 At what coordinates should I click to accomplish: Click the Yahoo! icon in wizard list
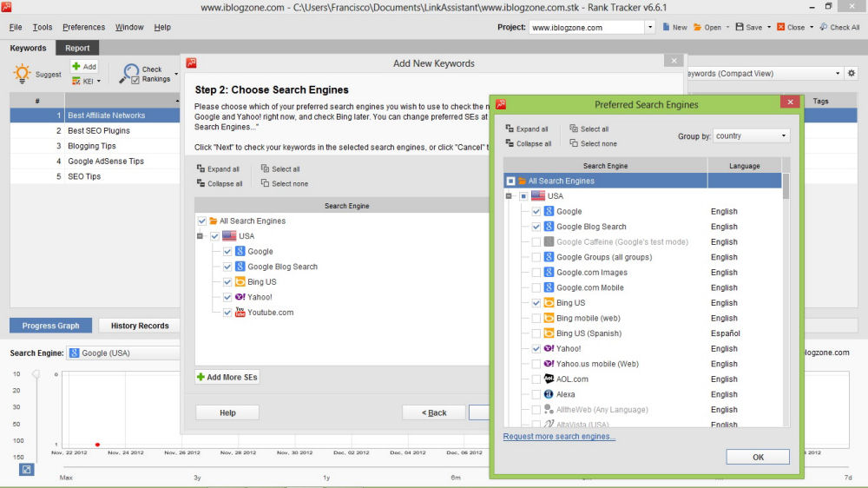click(x=240, y=297)
